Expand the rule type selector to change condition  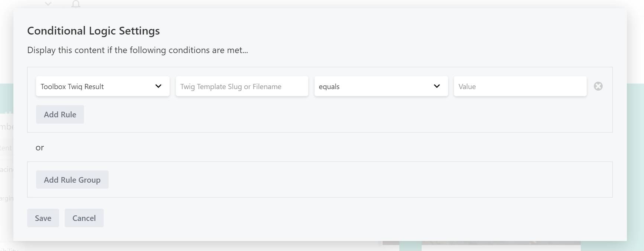pos(102,86)
